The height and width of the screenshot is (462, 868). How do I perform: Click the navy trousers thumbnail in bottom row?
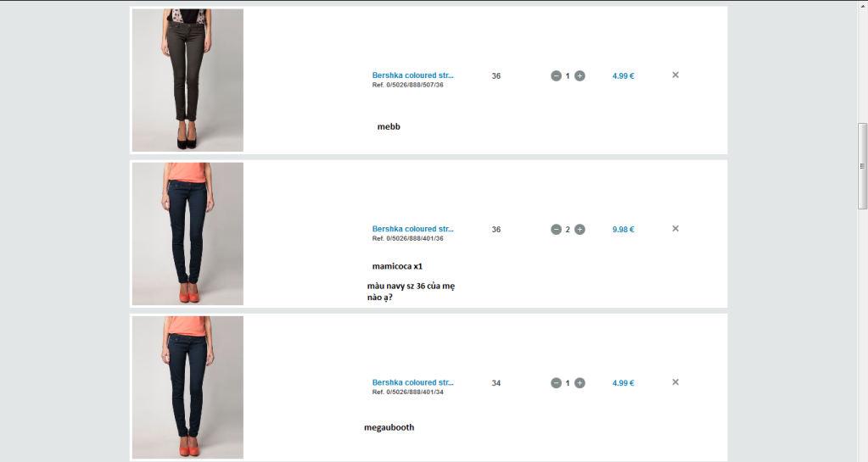point(188,387)
